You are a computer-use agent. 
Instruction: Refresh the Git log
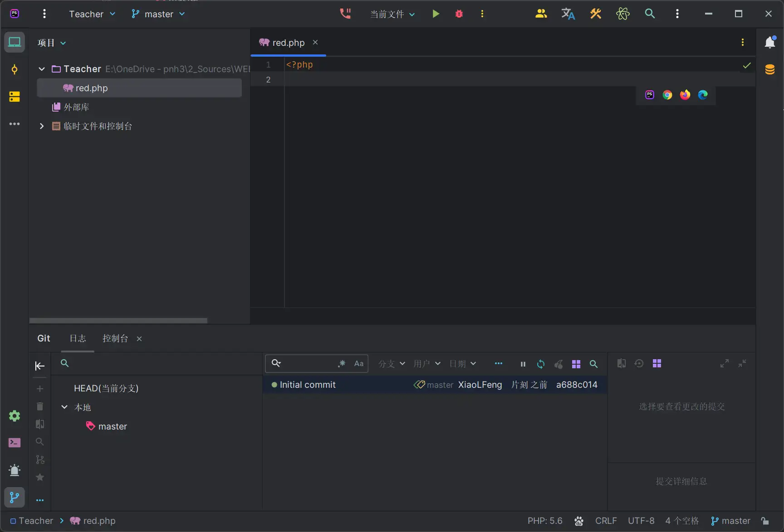tap(541, 364)
